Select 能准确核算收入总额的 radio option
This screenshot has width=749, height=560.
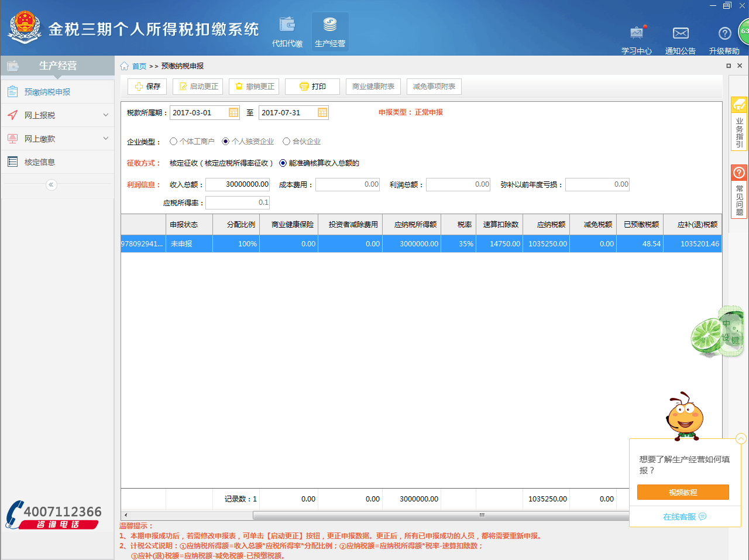(283, 163)
